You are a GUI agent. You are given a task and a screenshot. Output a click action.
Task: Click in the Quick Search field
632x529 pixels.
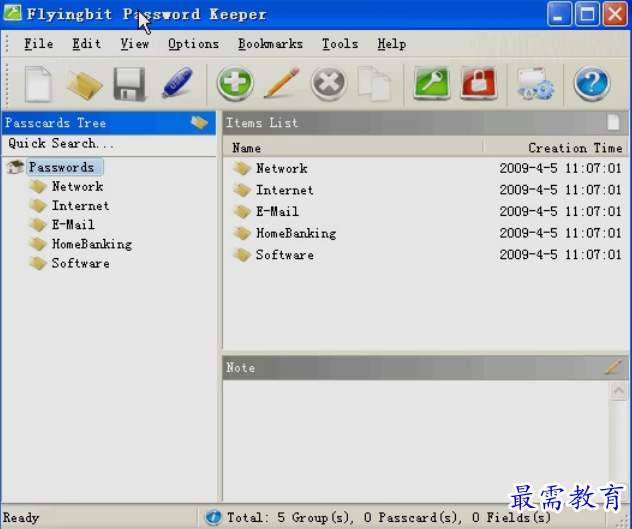(x=109, y=144)
